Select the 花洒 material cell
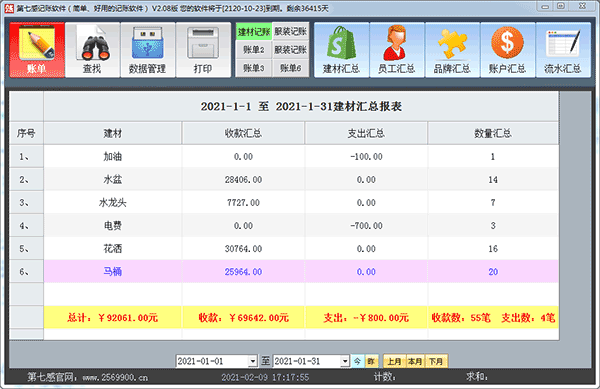The image size is (600, 389). pyautogui.click(x=113, y=249)
